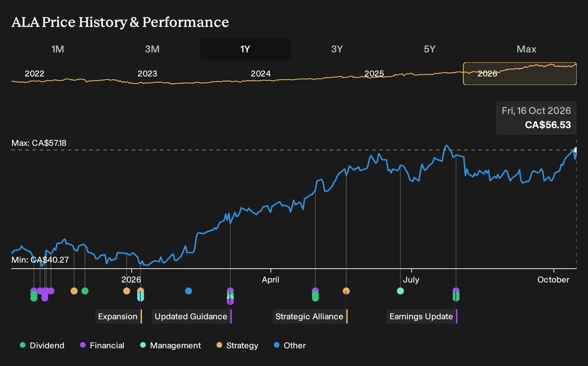Viewport: 588px width, 366px height.
Task: Click the Fri, 16 Oct 2026 date text
Action: coord(536,111)
